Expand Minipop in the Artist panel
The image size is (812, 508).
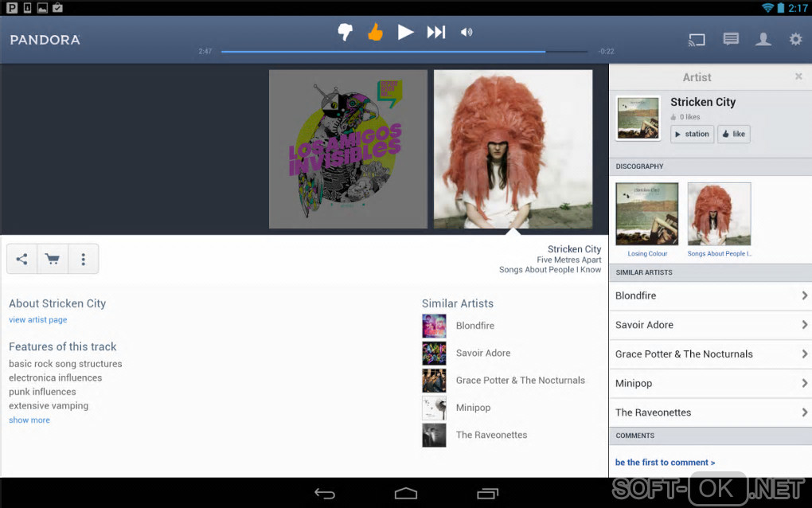click(x=710, y=383)
